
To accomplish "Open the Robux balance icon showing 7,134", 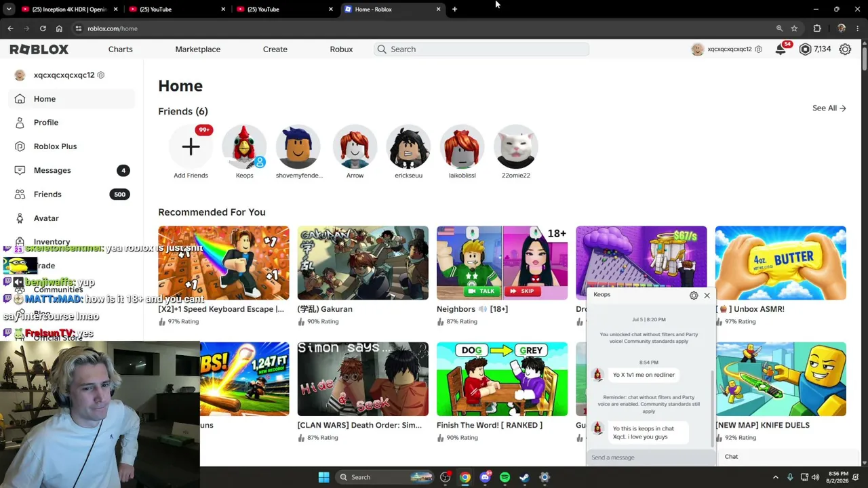I will tap(805, 49).
